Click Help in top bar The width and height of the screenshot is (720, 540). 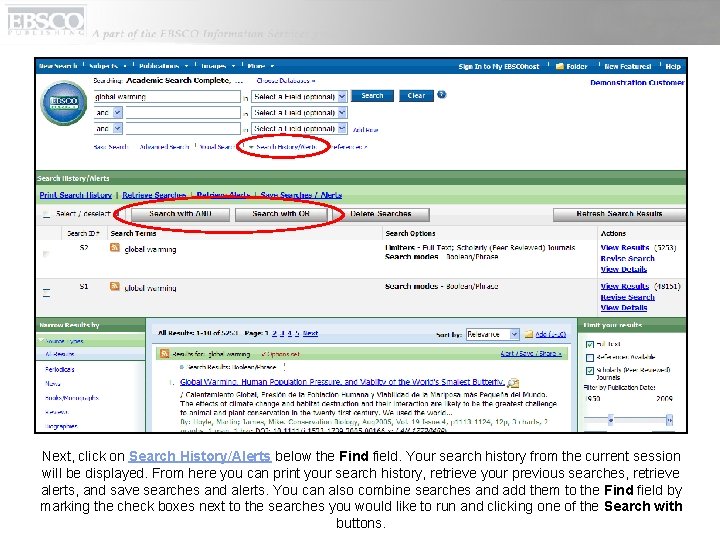click(x=673, y=67)
